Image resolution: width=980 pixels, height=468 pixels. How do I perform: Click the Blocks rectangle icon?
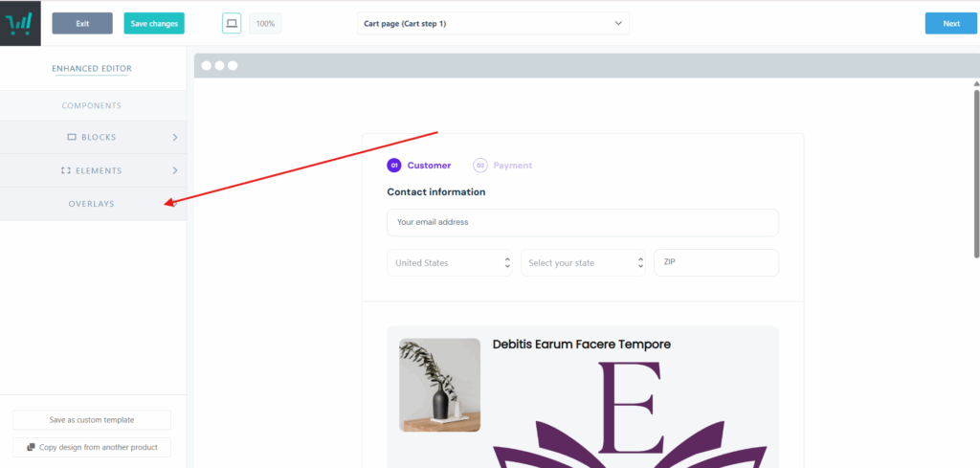point(71,137)
